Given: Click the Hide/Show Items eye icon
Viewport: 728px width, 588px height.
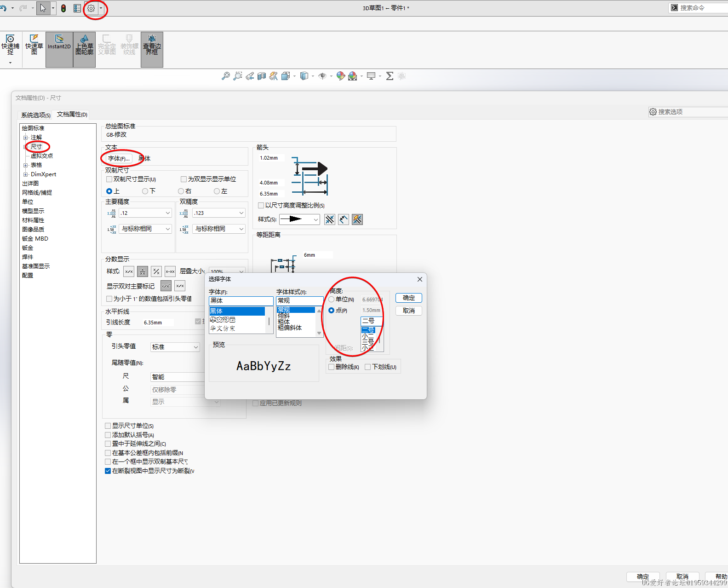Looking at the screenshot, I should pyautogui.click(x=322, y=76).
